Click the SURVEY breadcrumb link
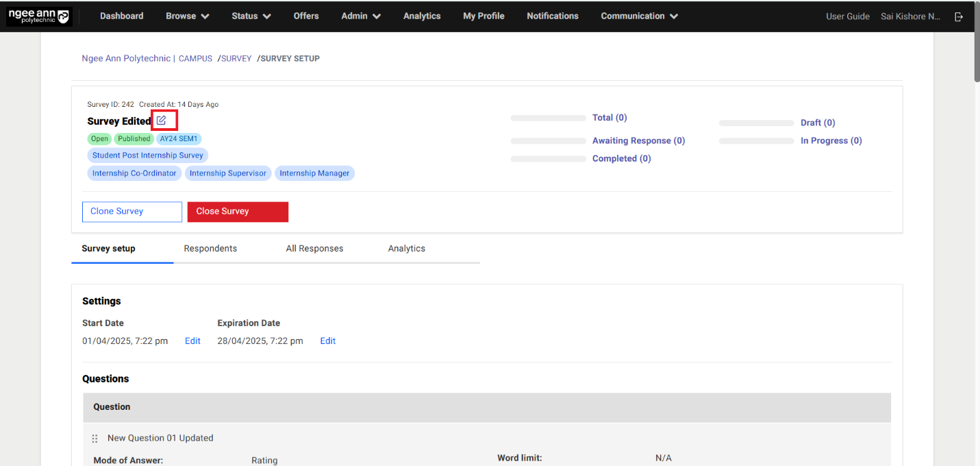The image size is (980, 466). 236,59
